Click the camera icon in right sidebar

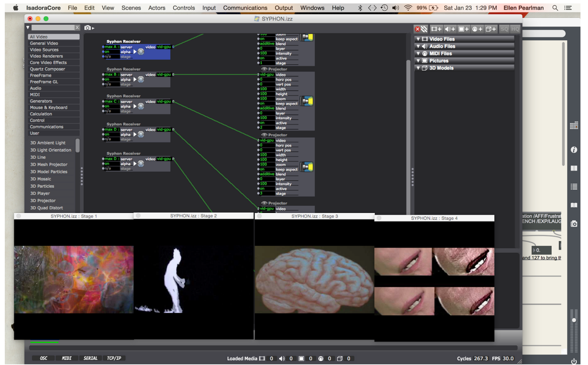[574, 224]
